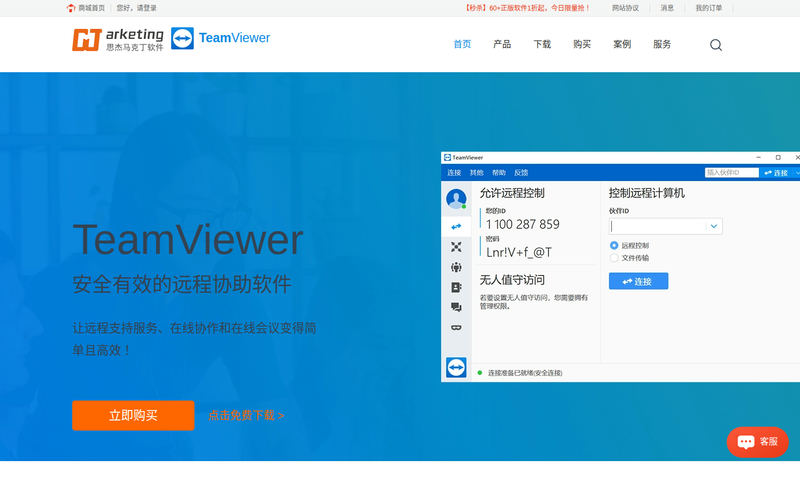Click the red 秒杀 promotion link
800x500 pixels.
[527, 8]
